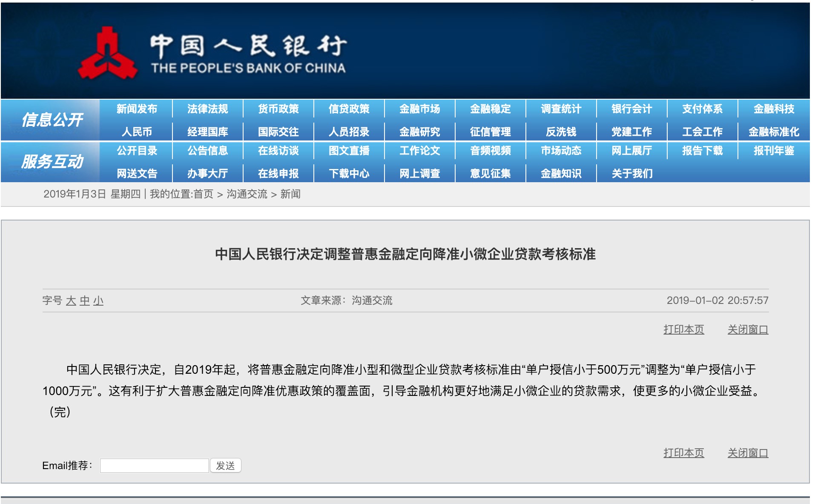The image size is (815, 504).
Task: Click 首页 in the breadcrumb
Action: click(203, 194)
